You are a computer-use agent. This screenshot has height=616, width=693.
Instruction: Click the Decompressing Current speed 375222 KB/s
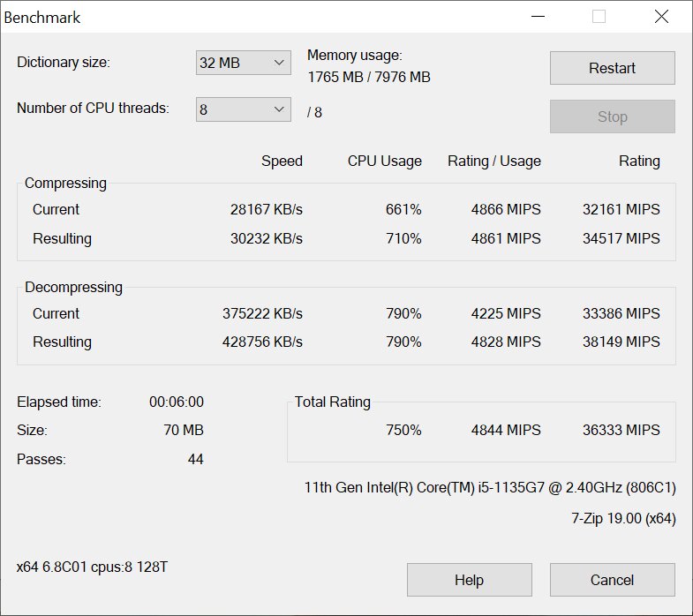pos(262,314)
